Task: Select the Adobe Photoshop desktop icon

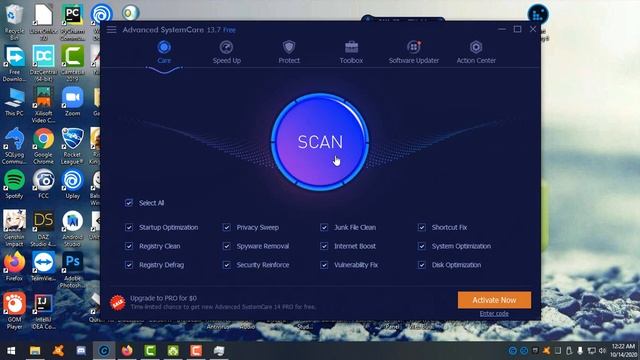Action: coord(72,270)
